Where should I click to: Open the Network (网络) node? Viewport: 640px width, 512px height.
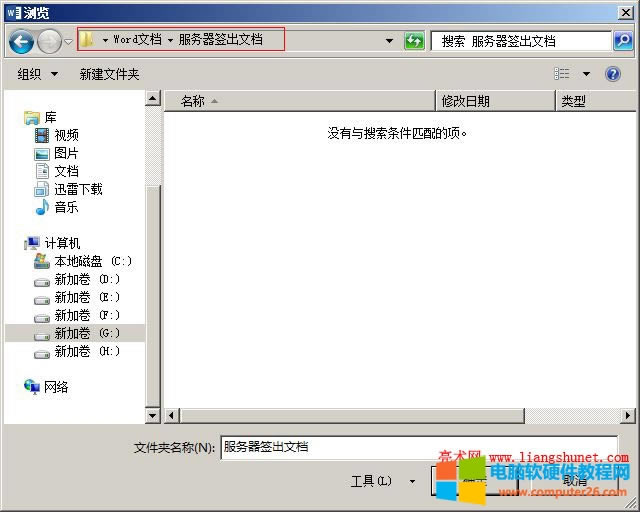56,387
